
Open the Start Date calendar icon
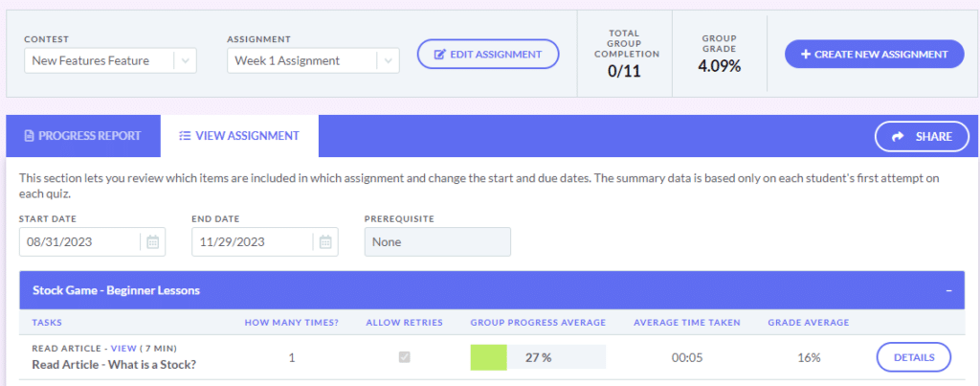[x=152, y=242]
